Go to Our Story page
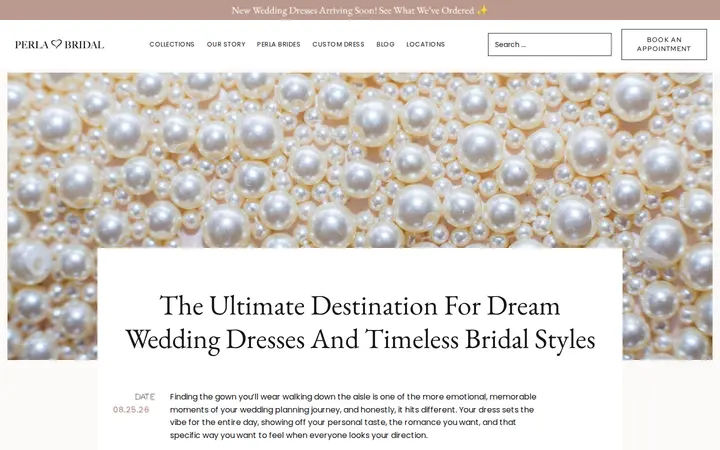Screen dimensions: 720x450 (x=226, y=45)
